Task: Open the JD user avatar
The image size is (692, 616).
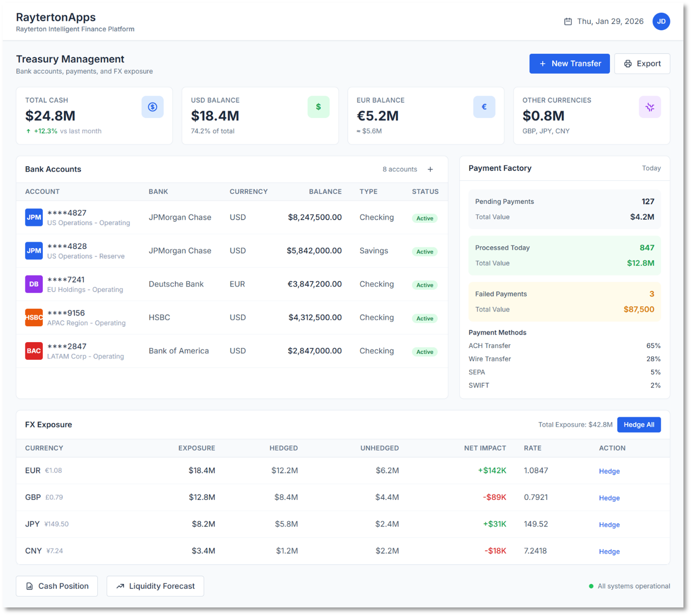Action: pyautogui.click(x=661, y=21)
